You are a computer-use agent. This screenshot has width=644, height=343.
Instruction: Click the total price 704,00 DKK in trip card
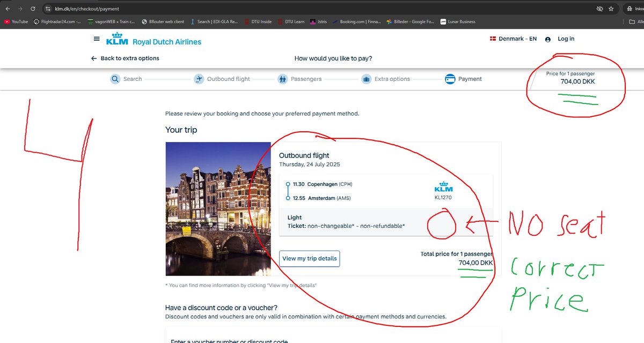pyautogui.click(x=475, y=263)
